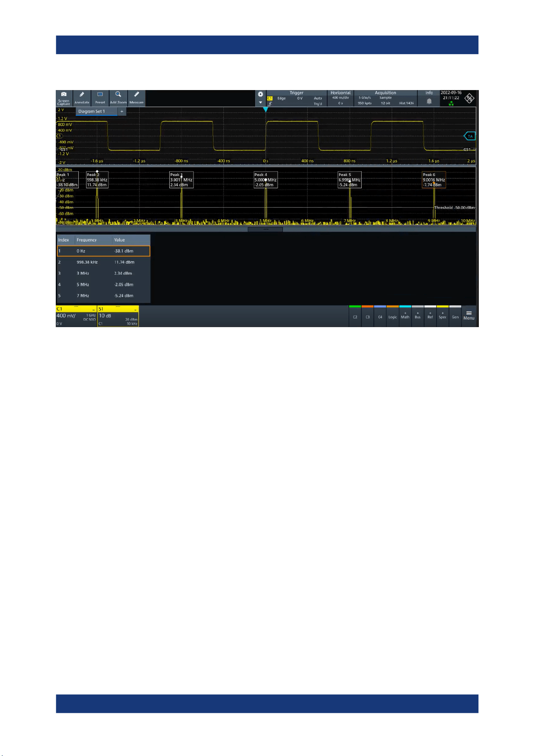Viewport: 535px width, 756px height.
Task: Select the peak table row 998.38 kHz
Action: click(x=103, y=262)
